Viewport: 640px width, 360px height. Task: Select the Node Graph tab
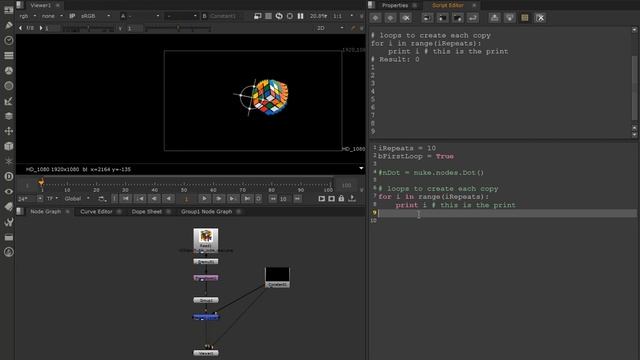point(45,211)
